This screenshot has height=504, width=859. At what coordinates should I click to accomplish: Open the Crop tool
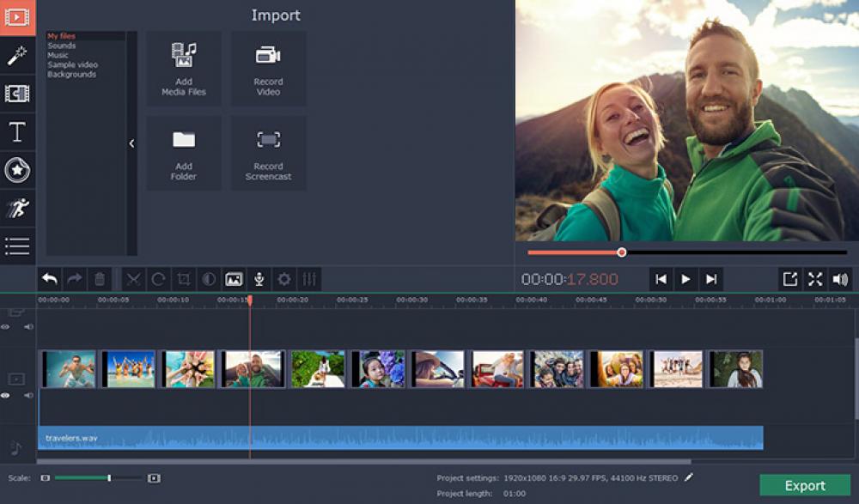click(x=184, y=279)
